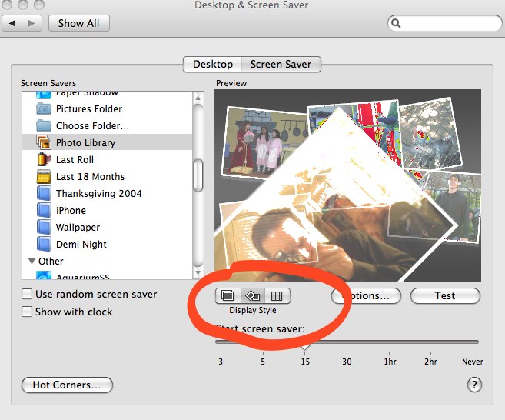Viewport: 505px width, 420px height.
Task: Open help with the question mark button
Action: click(474, 385)
